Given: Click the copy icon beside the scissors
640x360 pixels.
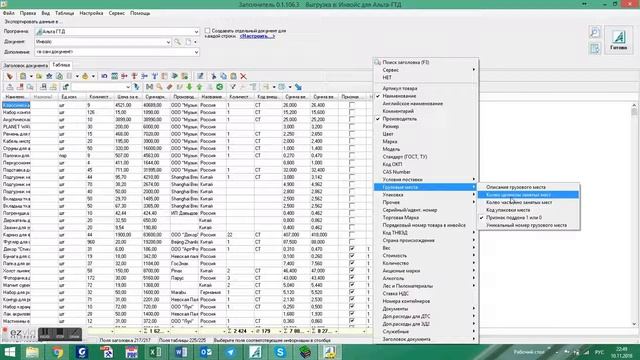Looking at the screenshot, I should point(223,76).
